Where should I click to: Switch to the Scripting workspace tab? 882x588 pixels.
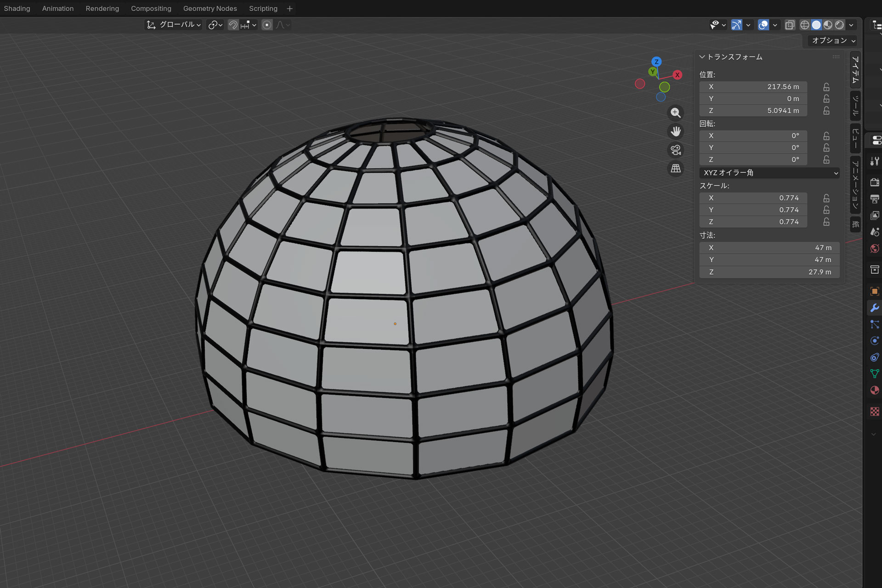point(263,8)
